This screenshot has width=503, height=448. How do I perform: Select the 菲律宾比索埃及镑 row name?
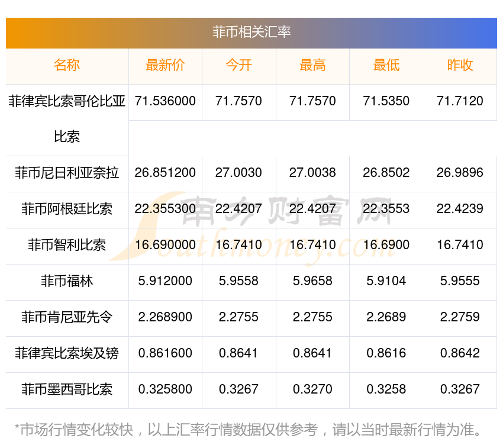point(67,354)
